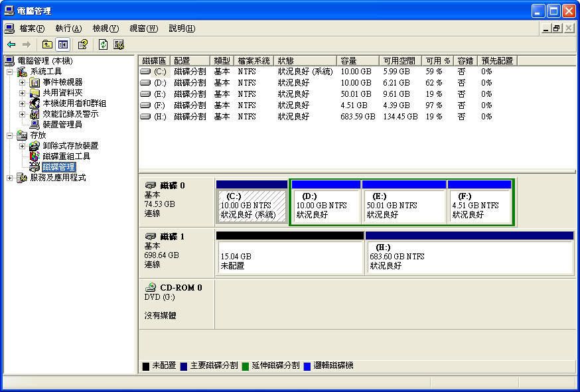Click the Up One Level toolbar icon
Viewport: 580px width, 392px height.
pos(47,44)
